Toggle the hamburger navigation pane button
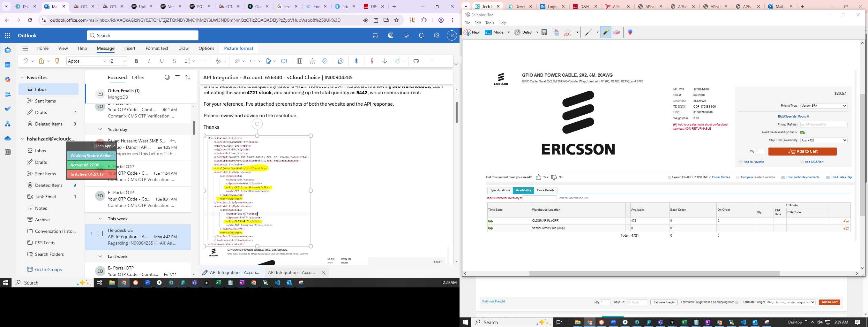Screen dimensions: 868x327 point(25,48)
